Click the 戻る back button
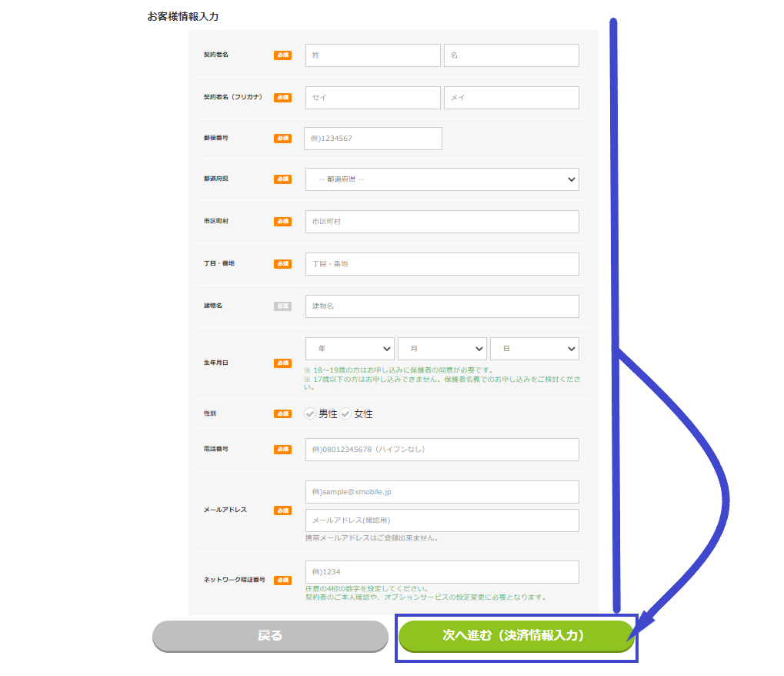 [270, 636]
